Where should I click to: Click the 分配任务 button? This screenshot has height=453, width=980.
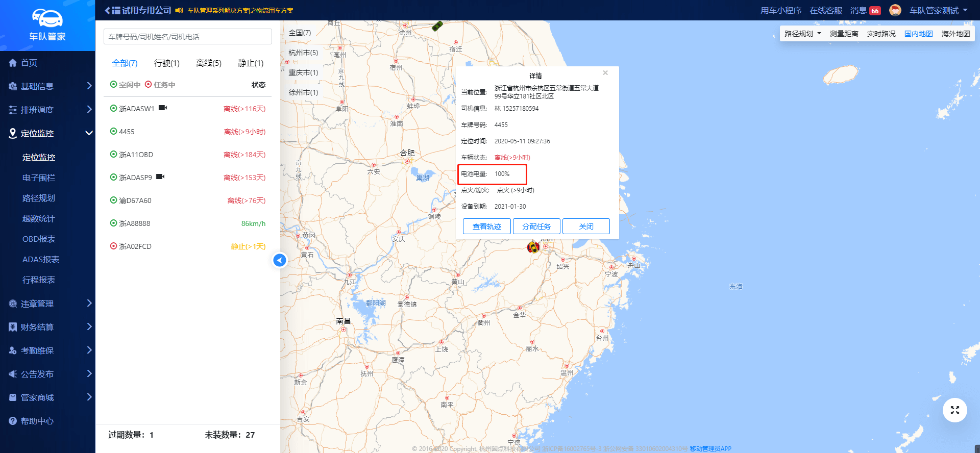click(x=536, y=226)
